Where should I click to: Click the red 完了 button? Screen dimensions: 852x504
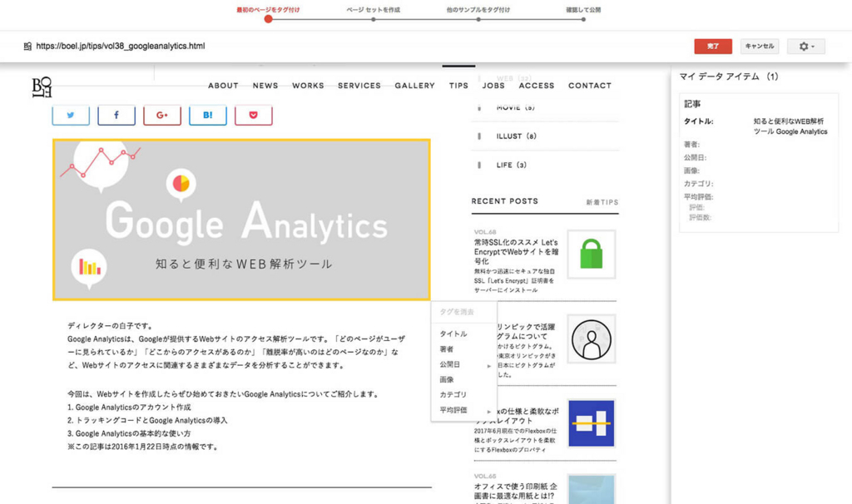(713, 47)
